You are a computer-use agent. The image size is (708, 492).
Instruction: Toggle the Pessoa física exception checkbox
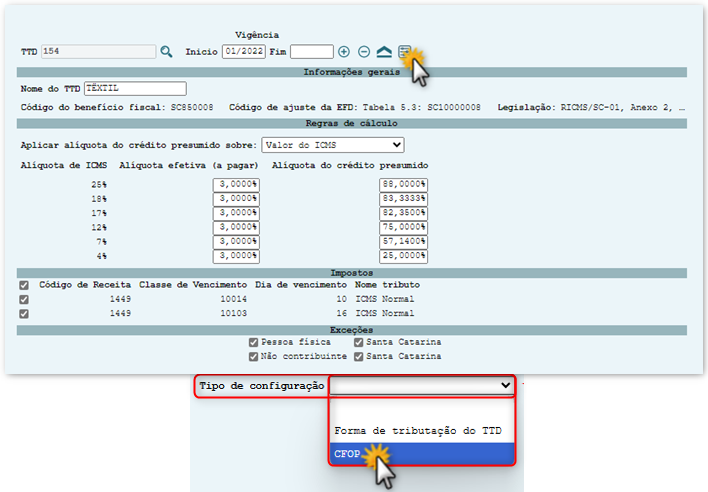(x=254, y=342)
